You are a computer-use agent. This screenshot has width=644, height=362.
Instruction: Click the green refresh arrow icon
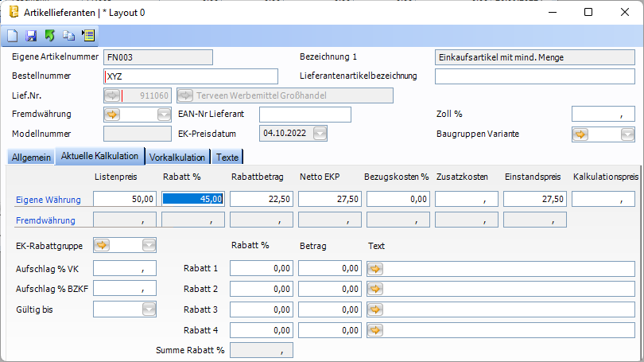pyautogui.click(x=49, y=36)
